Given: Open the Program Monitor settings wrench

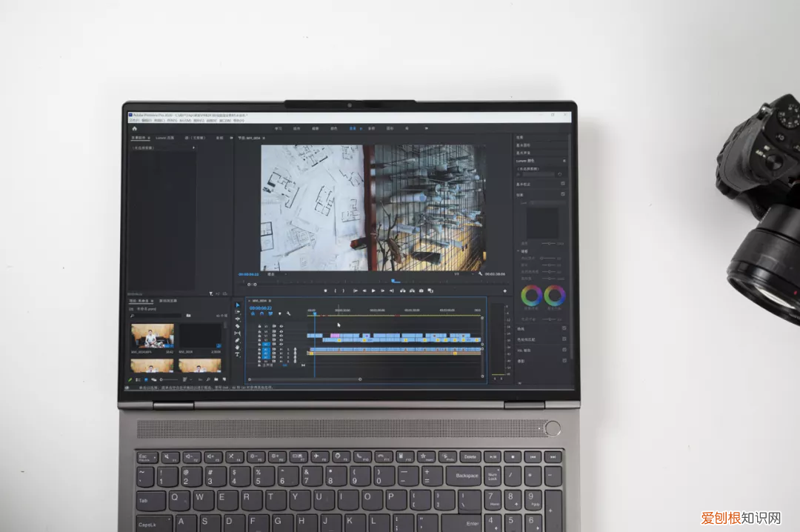Looking at the screenshot, I should click(480, 274).
